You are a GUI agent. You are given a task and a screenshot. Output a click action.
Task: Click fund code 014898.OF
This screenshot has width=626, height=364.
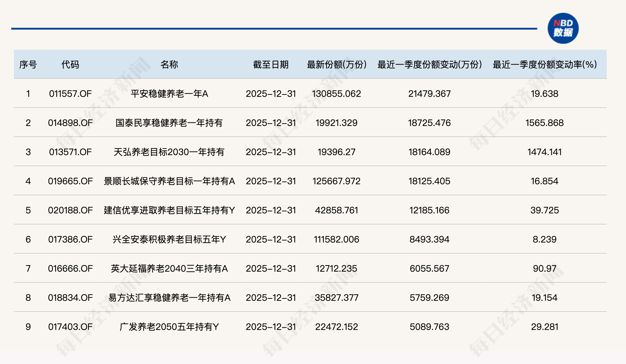click(70, 123)
